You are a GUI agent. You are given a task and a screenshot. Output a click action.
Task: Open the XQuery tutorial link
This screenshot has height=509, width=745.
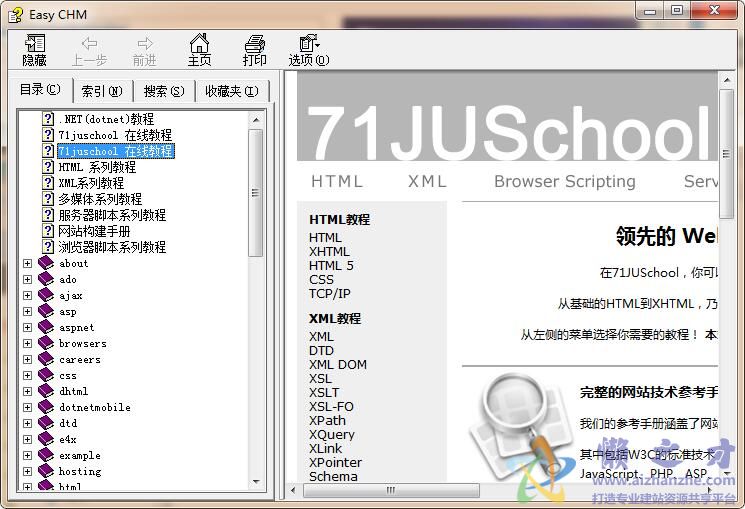[x=332, y=434]
